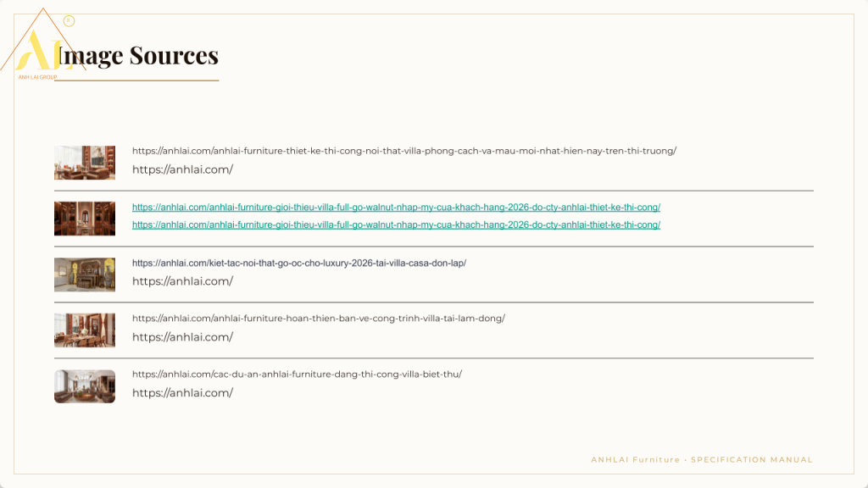868x488 pixels.
Task: Click anhlai.com homepage link in third row
Action: click(182, 281)
